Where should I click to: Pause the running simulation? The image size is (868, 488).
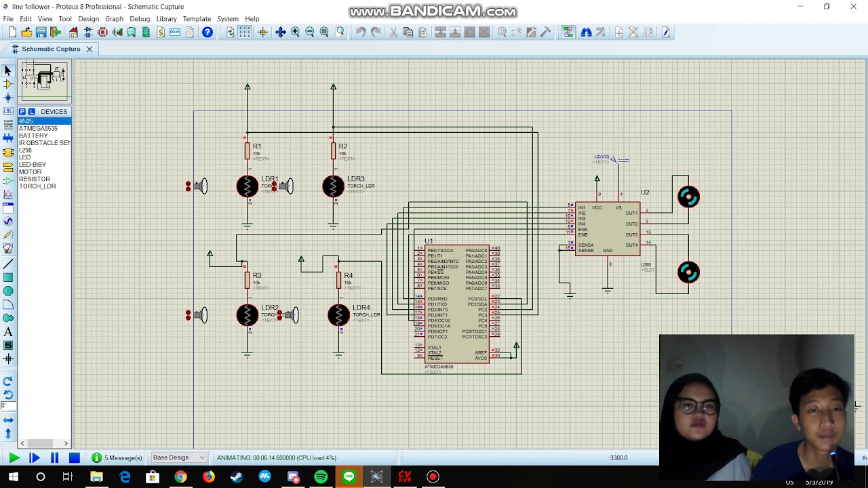coord(54,457)
